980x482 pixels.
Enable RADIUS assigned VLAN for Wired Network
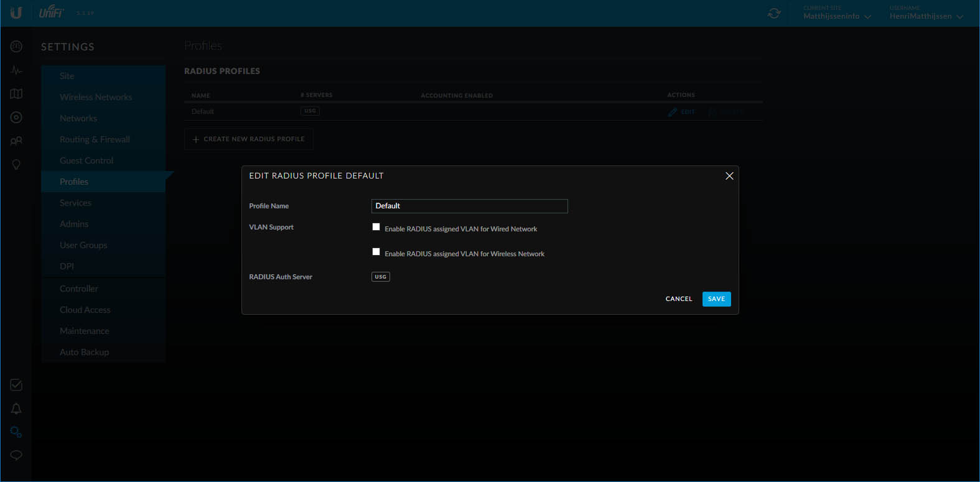click(x=376, y=227)
